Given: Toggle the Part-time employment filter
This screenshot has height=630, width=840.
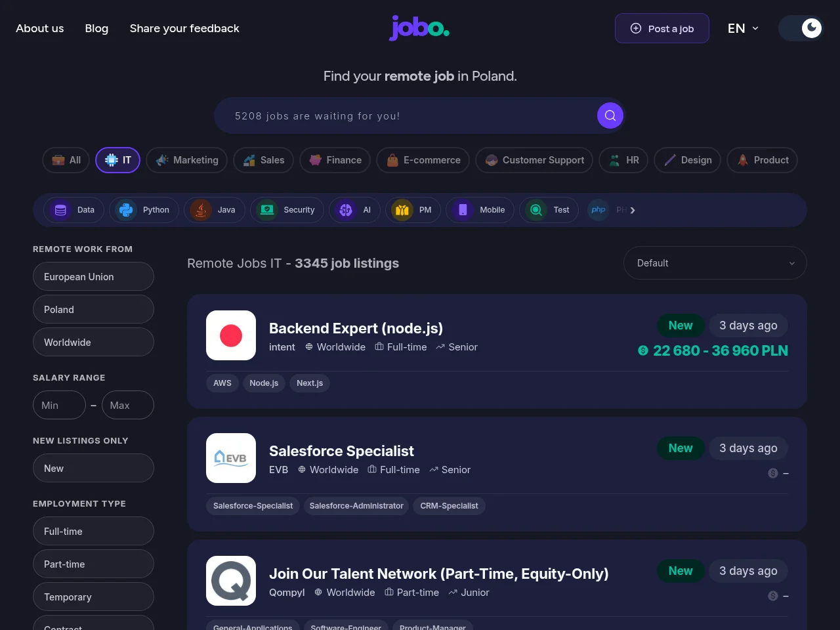Looking at the screenshot, I should [93, 564].
